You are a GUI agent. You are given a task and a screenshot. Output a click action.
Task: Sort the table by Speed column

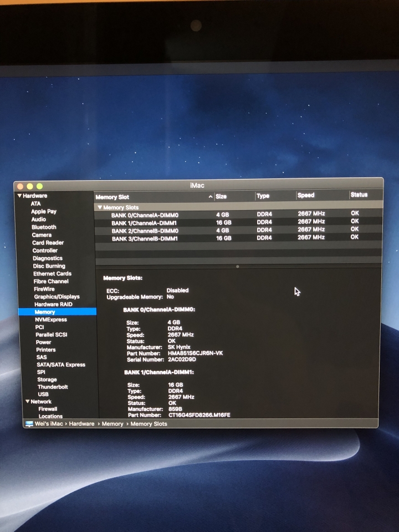(306, 196)
